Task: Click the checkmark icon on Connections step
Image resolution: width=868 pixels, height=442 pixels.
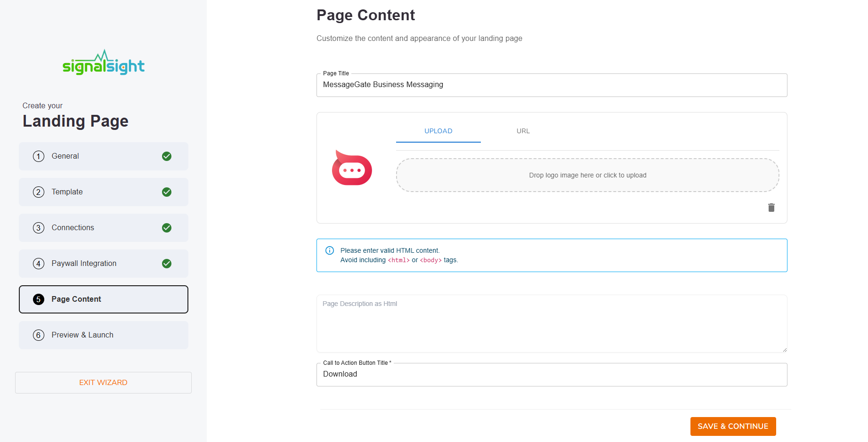Action: (x=166, y=227)
